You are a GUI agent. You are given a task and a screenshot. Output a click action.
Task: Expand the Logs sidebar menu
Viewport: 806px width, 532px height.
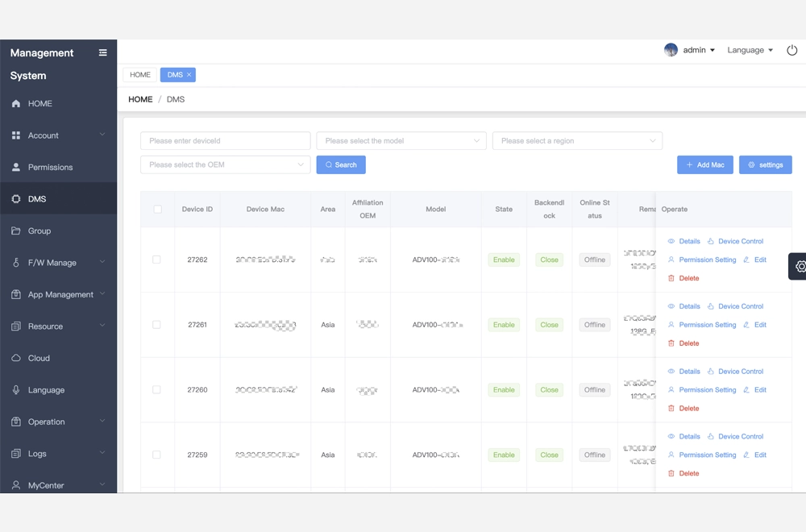(x=58, y=454)
